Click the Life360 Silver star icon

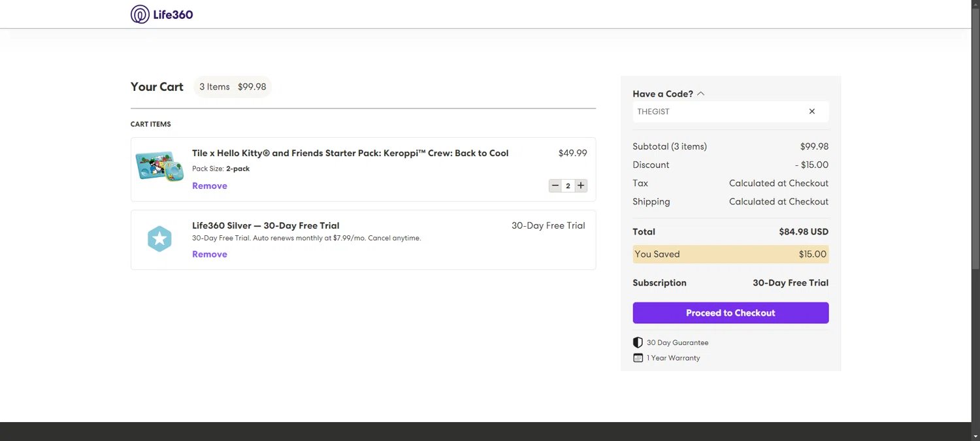159,239
